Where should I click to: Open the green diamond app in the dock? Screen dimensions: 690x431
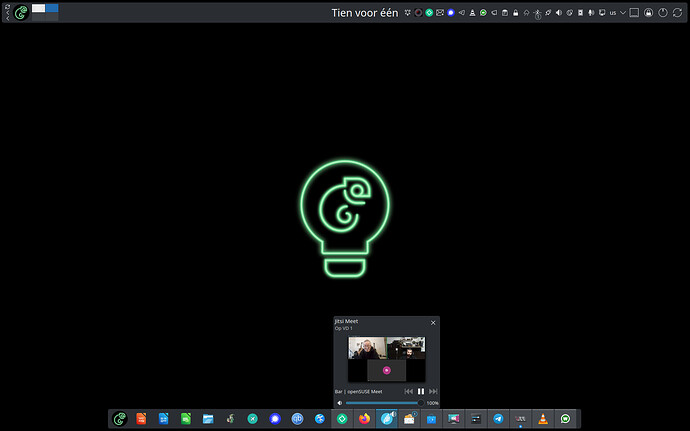click(342, 419)
